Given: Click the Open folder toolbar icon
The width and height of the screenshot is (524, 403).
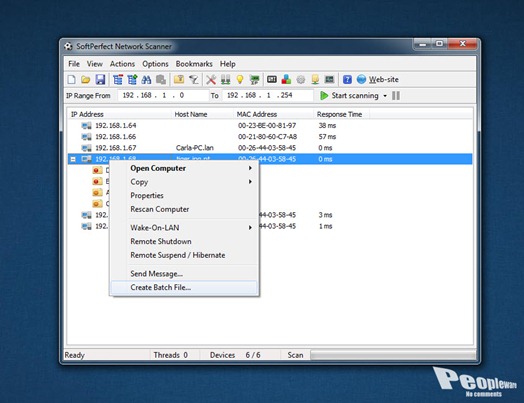Looking at the screenshot, I should (x=86, y=80).
